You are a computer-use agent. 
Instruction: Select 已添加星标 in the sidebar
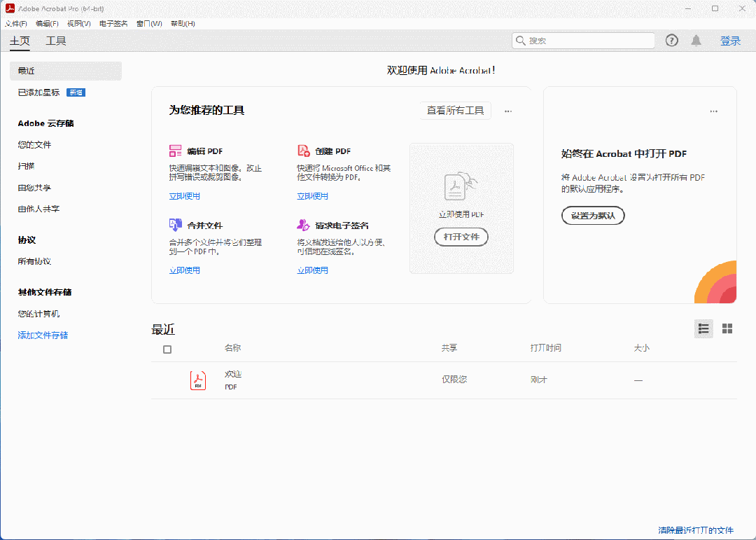[38, 92]
